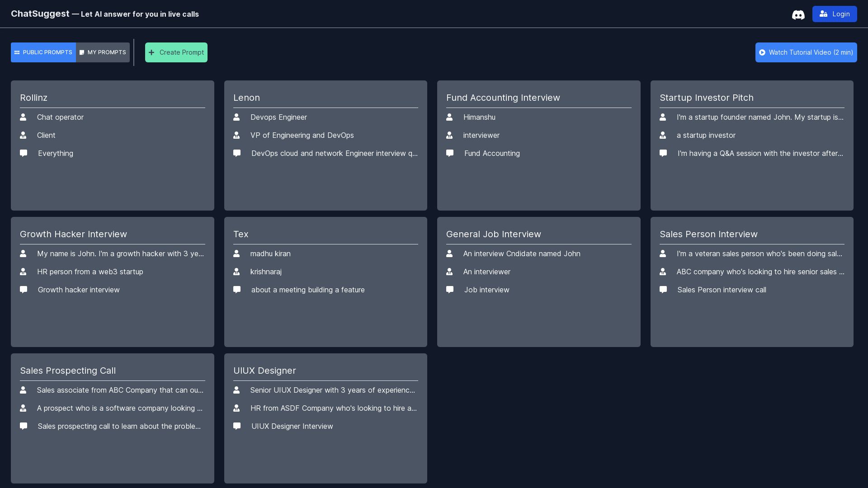
Task: Click the chat bubble beside UIUX Designer Interview
Action: (236, 426)
